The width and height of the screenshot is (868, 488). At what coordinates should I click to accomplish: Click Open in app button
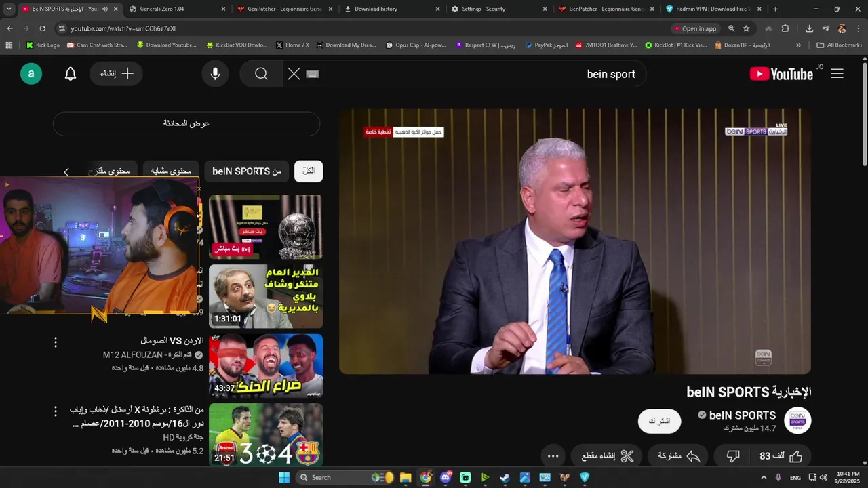tap(695, 28)
